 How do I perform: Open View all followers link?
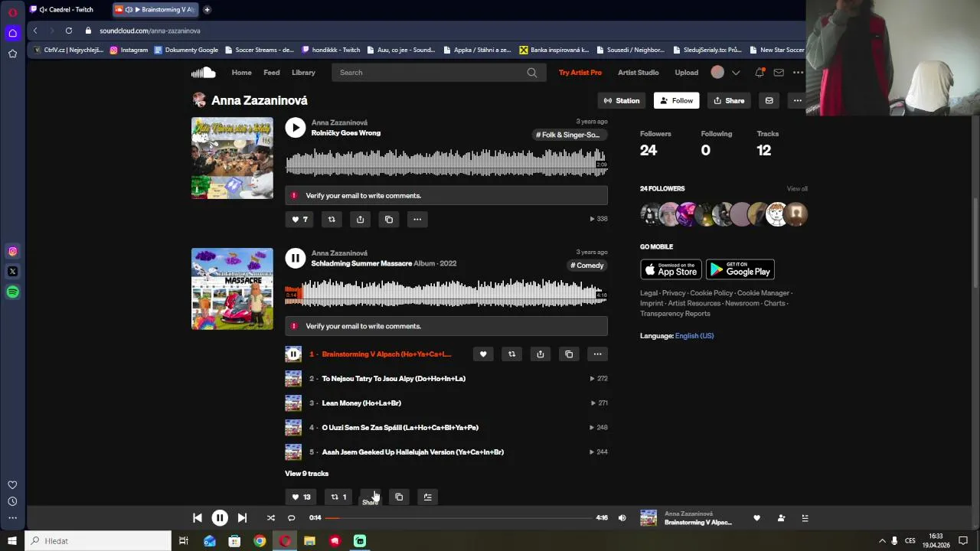click(x=797, y=189)
